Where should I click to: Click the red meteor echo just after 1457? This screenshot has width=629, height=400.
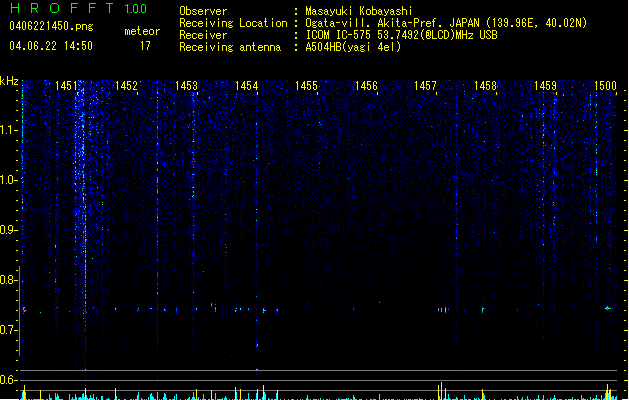coord(442,310)
